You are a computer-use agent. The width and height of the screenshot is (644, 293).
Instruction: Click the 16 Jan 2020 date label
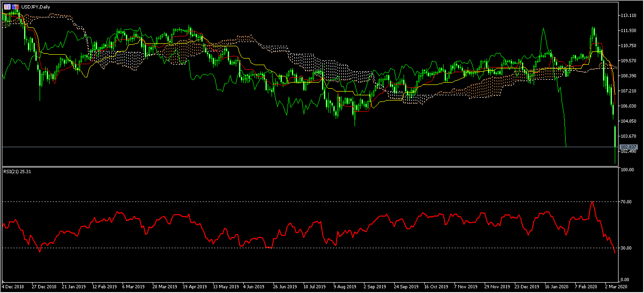point(557,286)
